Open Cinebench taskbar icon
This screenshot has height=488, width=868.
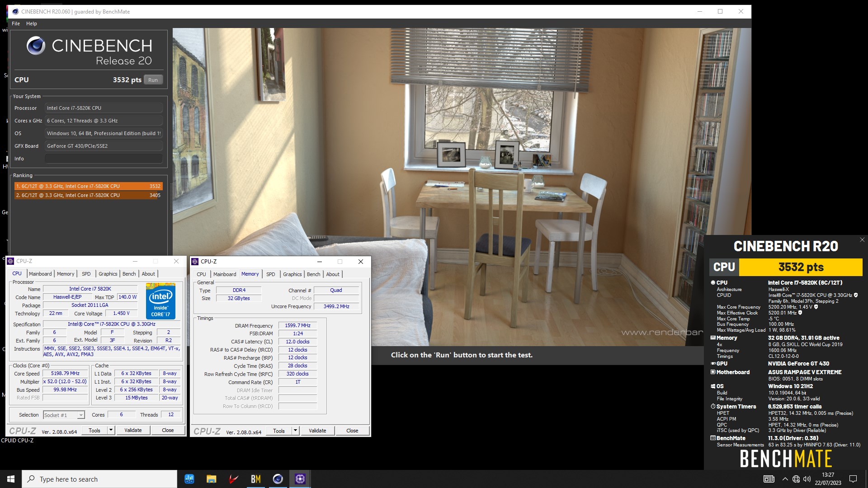pyautogui.click(x=278, y=479)
